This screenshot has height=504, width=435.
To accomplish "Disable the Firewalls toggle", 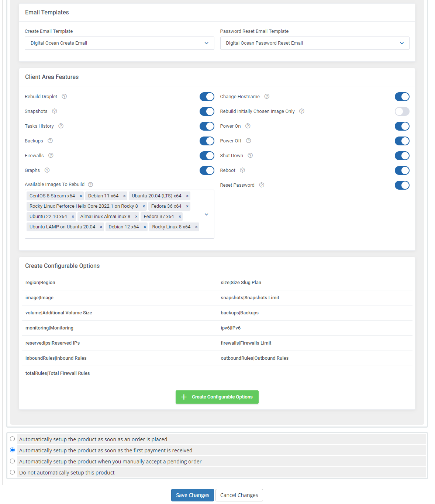I will click(207, 155).
